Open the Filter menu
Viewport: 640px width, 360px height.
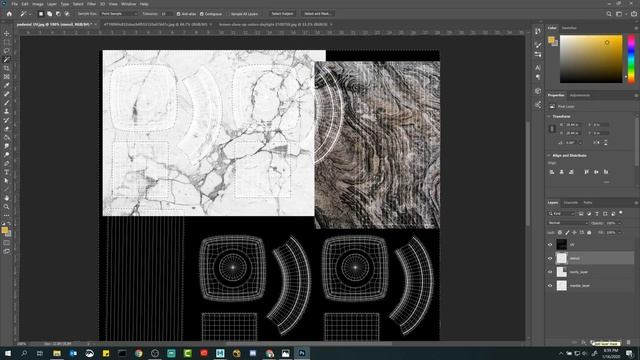[91, 4]
